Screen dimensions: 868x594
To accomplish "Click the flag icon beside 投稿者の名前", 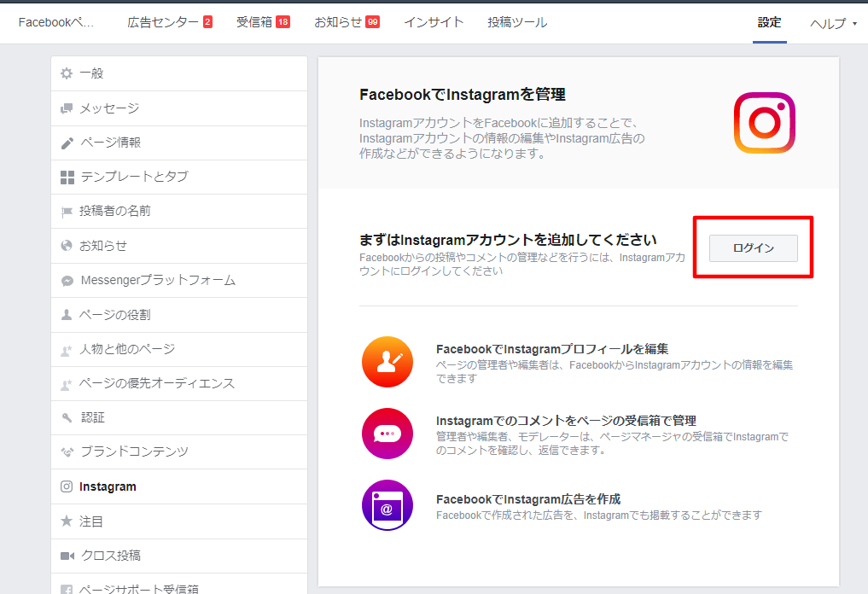I will (x=67, y=212).
